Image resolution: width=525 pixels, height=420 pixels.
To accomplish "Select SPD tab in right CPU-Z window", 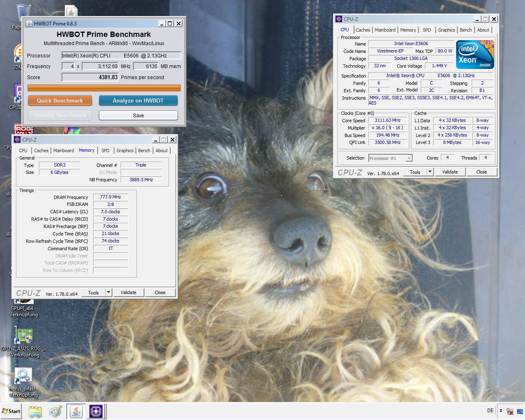I will (427, 30).
